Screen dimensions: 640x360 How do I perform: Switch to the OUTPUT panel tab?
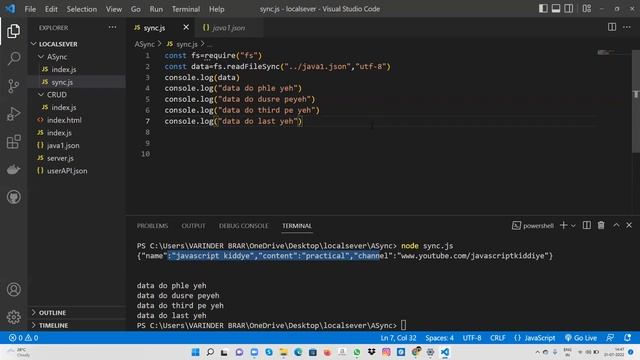click(193, 226)
